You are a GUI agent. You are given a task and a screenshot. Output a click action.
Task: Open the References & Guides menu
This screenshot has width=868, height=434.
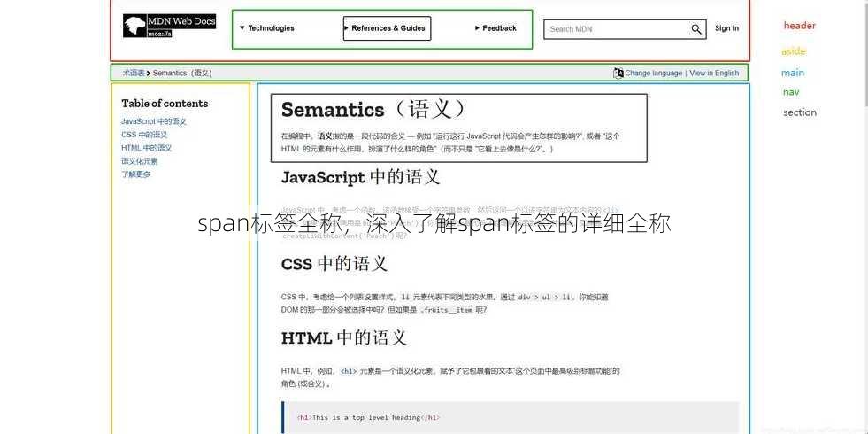(387, 28)
